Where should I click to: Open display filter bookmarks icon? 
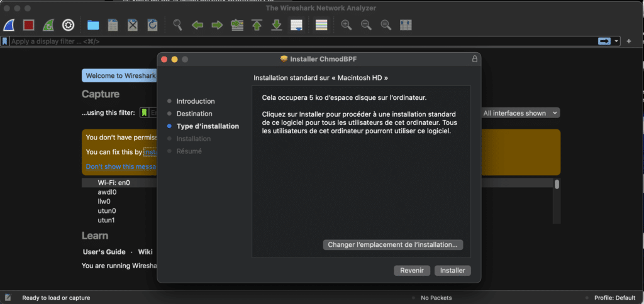pos(4,41)
